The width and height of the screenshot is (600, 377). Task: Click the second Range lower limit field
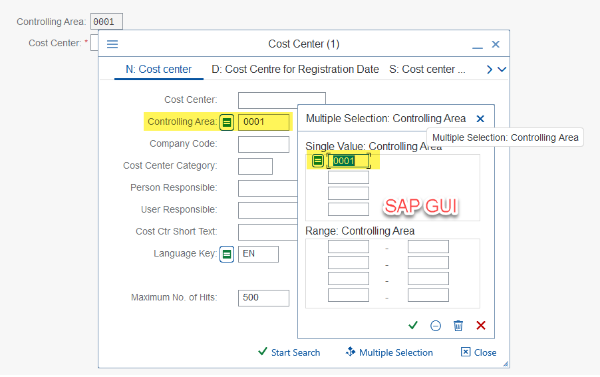tap(348, 263)
